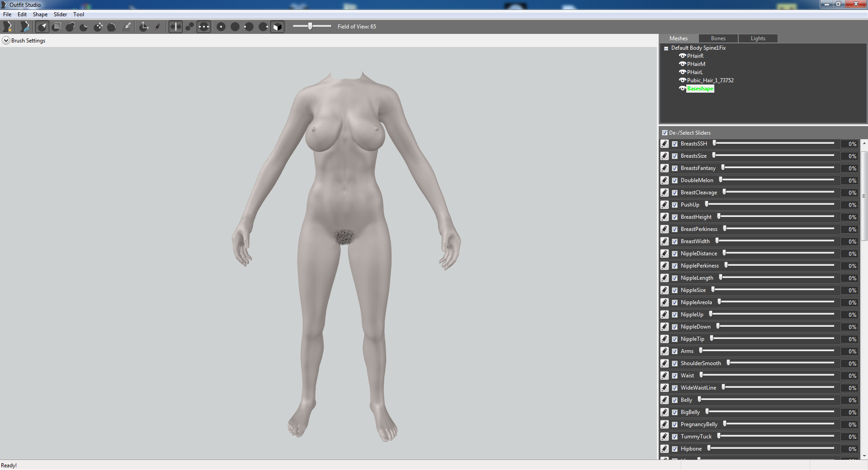Choose the Mask brush tool
This screenshot has width=868, height=470.
tap(57, 27)
